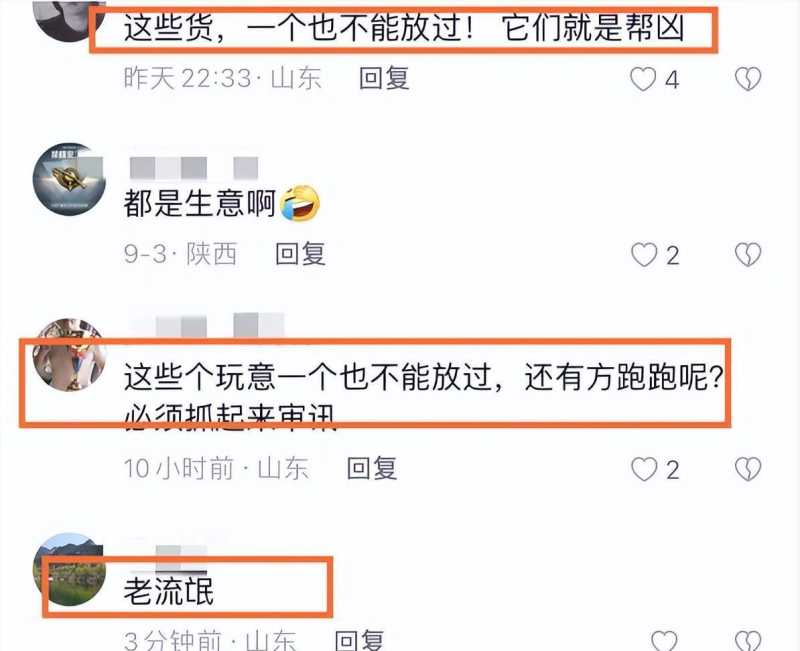800x651 pixels.
Task: Reply to the 10小时前 山东 comment
Action: click(372, 468)
